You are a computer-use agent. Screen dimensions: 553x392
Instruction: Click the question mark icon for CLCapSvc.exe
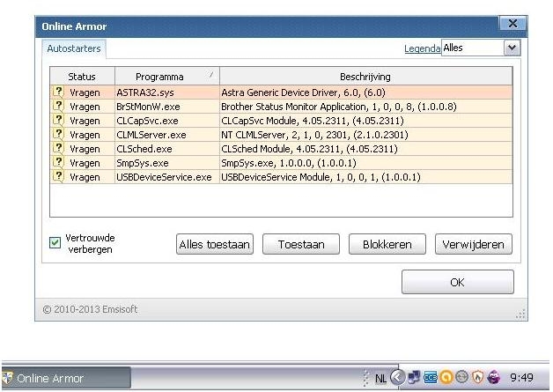(x=58, y=121)
